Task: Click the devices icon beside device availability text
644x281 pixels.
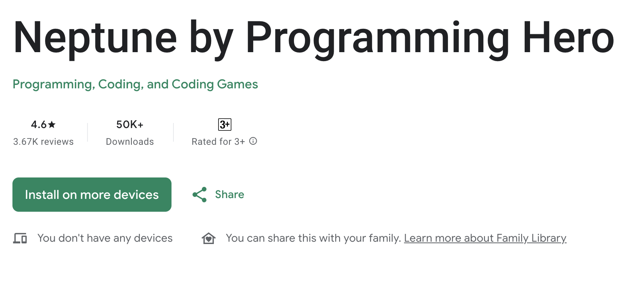Action: tap(20, 238)
